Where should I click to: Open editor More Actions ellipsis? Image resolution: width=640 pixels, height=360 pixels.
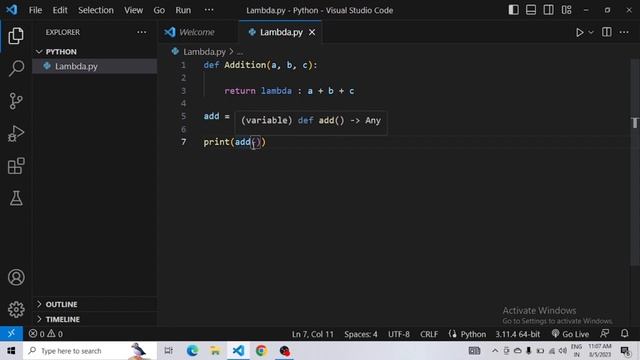coord(624,32)
